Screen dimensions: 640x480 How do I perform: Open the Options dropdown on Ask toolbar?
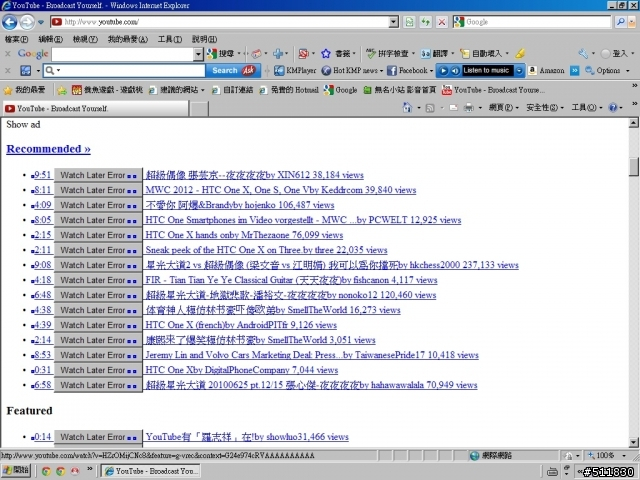tap(607, 71)
